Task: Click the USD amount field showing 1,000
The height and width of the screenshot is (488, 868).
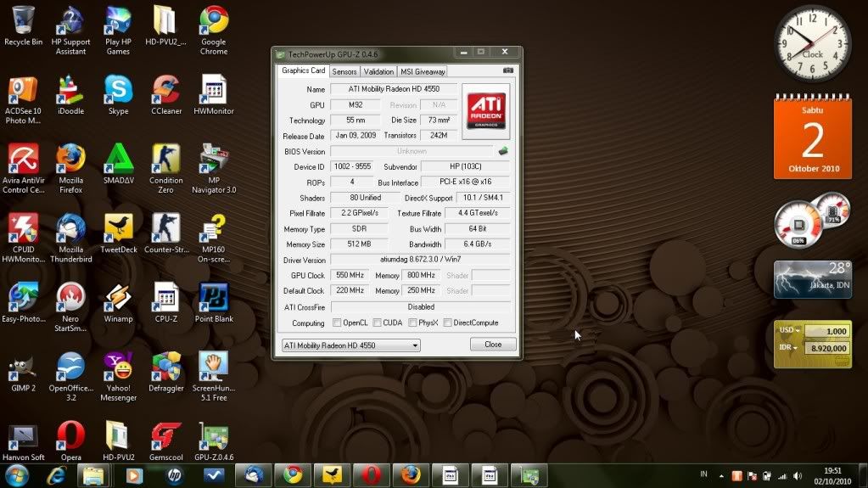Action: pyautogui.click(x=826, y=331)
